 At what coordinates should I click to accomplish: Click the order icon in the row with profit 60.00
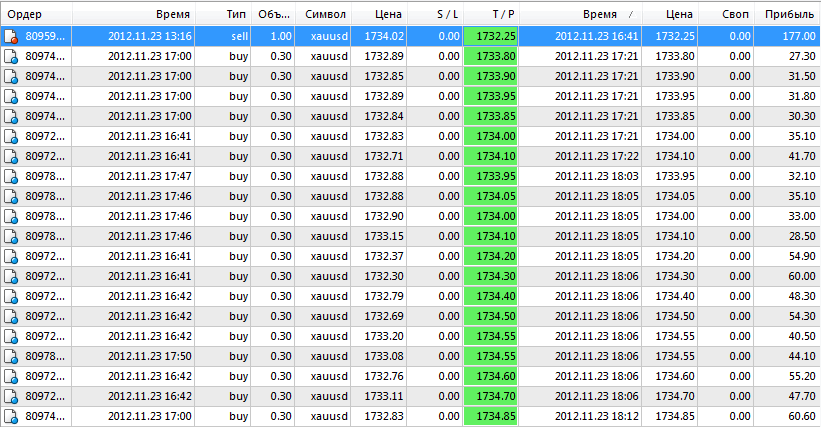click(11, 276)
